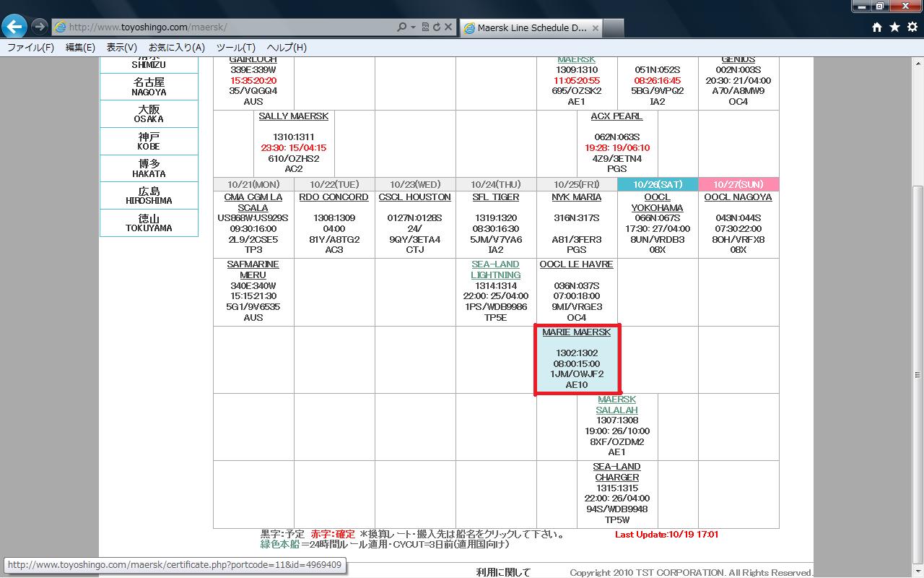The image size is (924, 578).
Task: Open the OOCL NAGOYA vessel link
Action: pyautogui.click(x=738, y=197)
